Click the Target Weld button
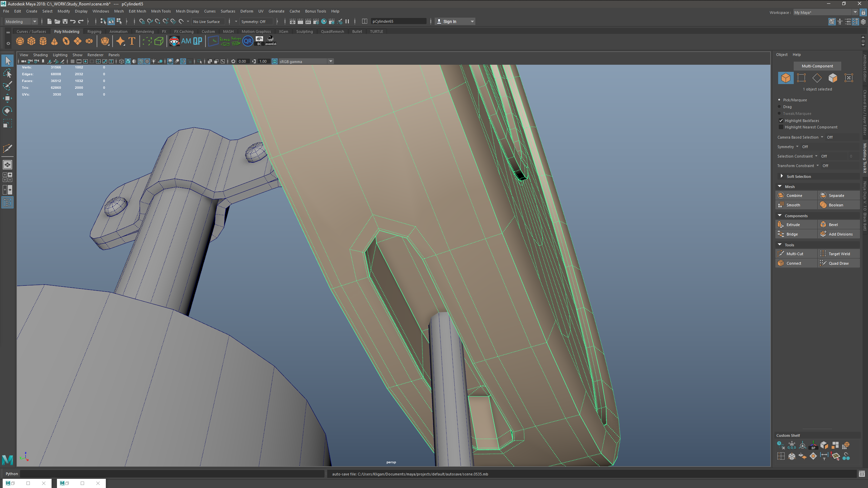The height and width of the screenshot is (488, 868). [x=839, y=254]
